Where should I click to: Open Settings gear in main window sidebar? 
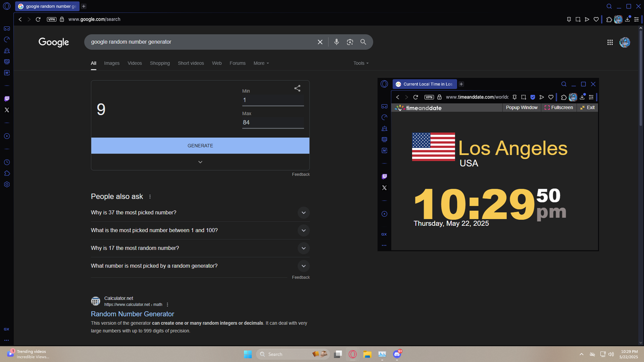pos(7,185)
